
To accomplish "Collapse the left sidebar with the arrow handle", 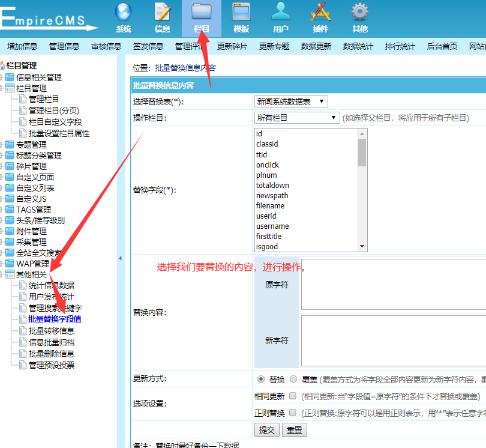I will coord(119,258).
